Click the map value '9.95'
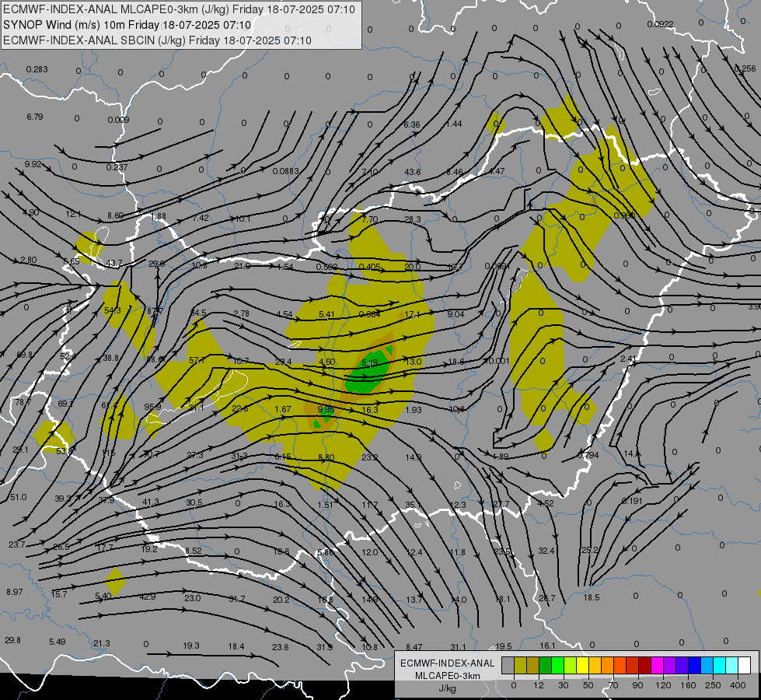 326,409
